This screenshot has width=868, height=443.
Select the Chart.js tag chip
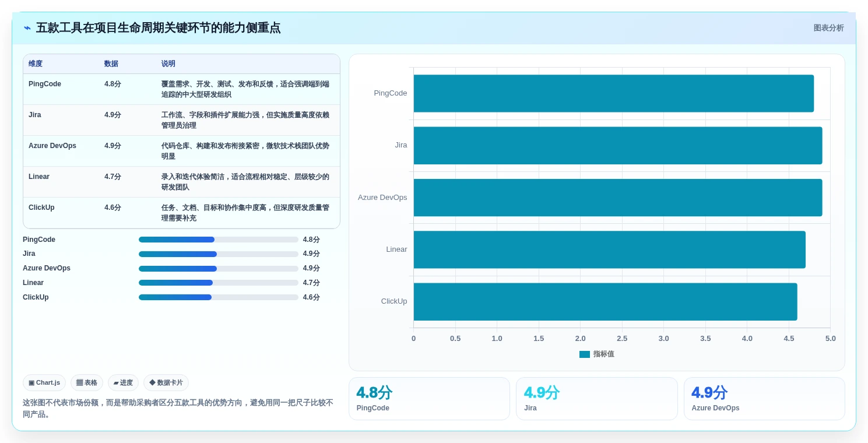tap(44, 383)
